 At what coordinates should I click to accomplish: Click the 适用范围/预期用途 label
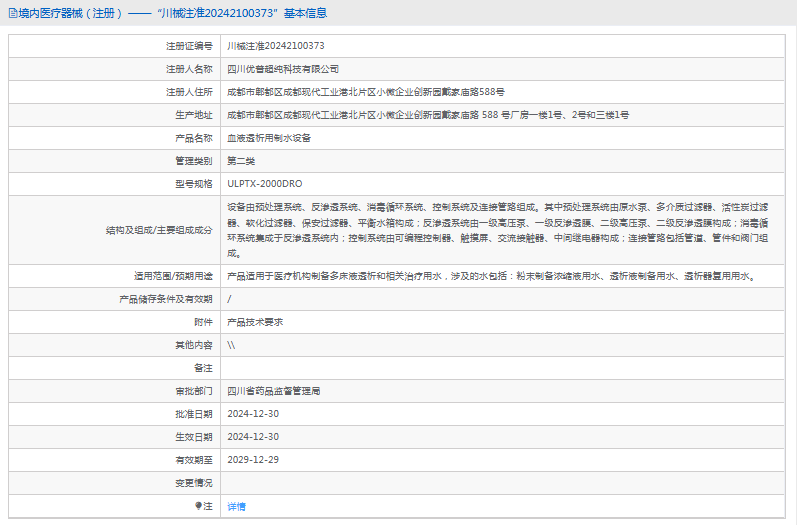point(173,276)
